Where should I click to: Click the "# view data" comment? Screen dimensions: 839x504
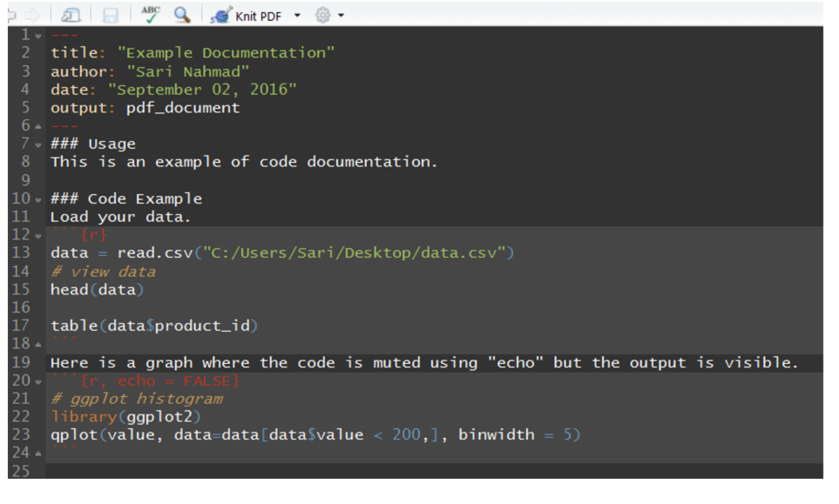pyautogui.click(x=103, y=272)
